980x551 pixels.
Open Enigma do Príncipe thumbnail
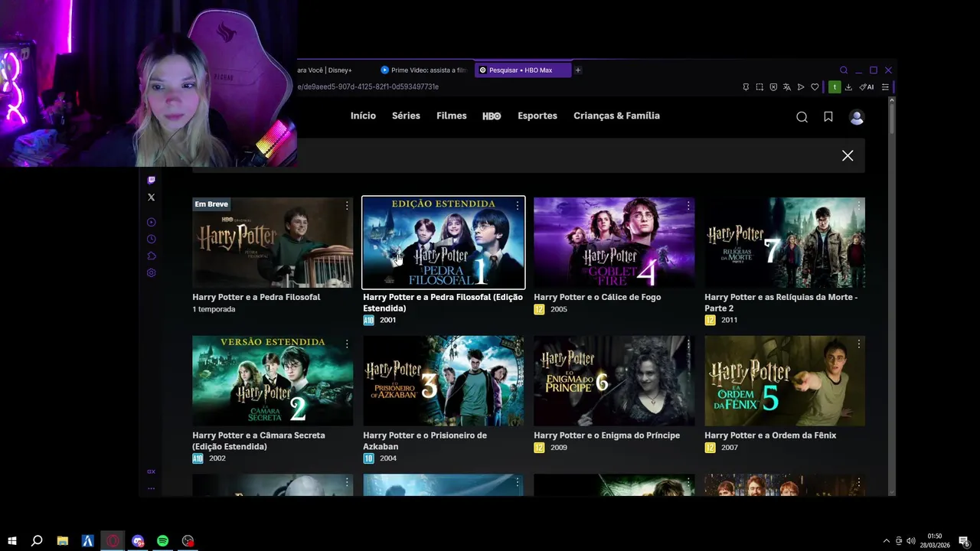click(614, 380)
